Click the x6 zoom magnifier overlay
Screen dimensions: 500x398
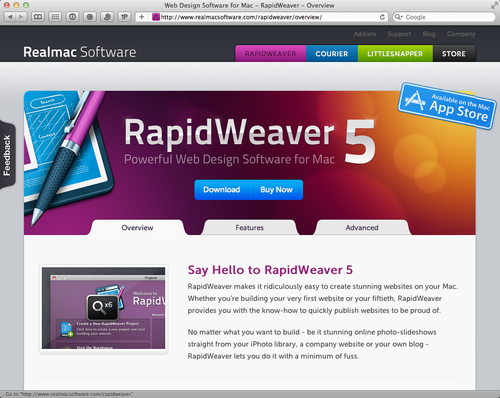point(103,307)
